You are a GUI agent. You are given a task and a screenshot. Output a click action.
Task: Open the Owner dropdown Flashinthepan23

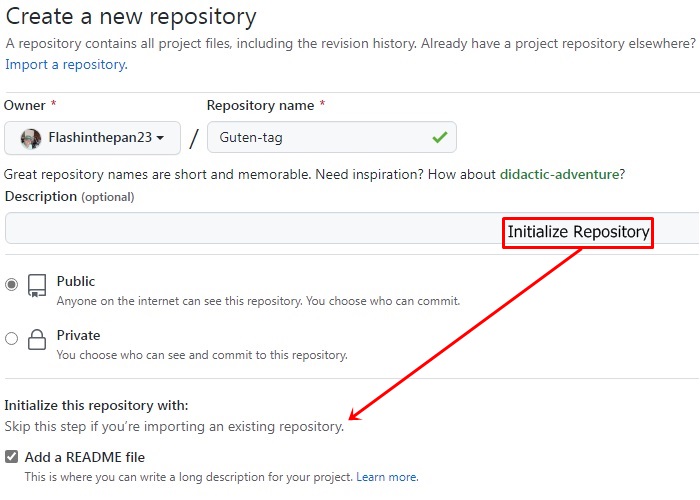[x=92, y=138]
